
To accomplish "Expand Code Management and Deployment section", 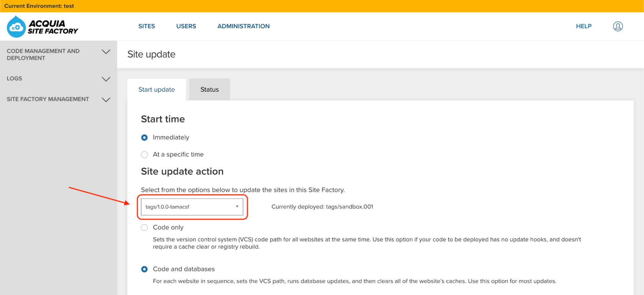I will [x=106, y=52].
